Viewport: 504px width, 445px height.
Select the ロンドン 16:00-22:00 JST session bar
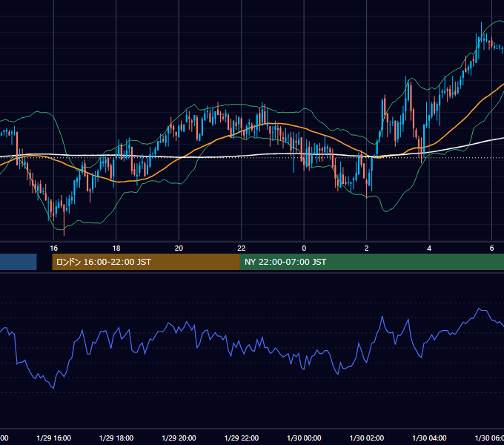pyautogui.click(x=146, y=262)
